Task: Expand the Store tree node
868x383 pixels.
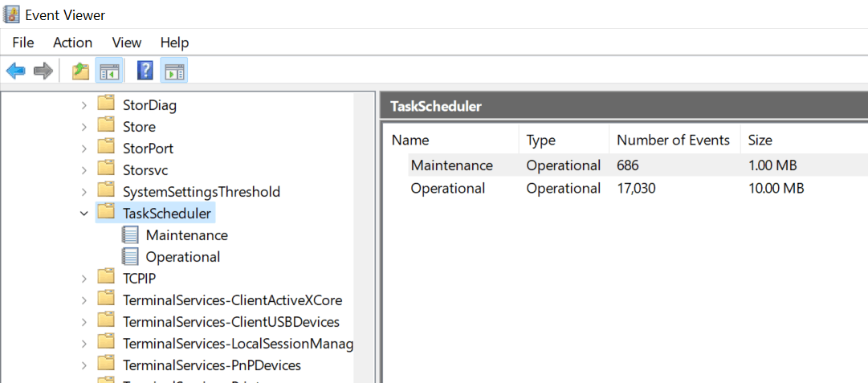Action: 84,127
